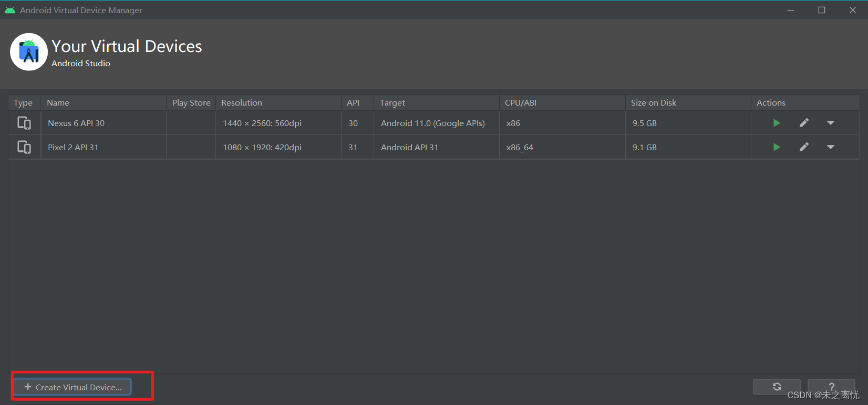The image size is (868, 405).
Task: Click the x86 CPU/ABI cell
Action: click(x=562, y=123)
